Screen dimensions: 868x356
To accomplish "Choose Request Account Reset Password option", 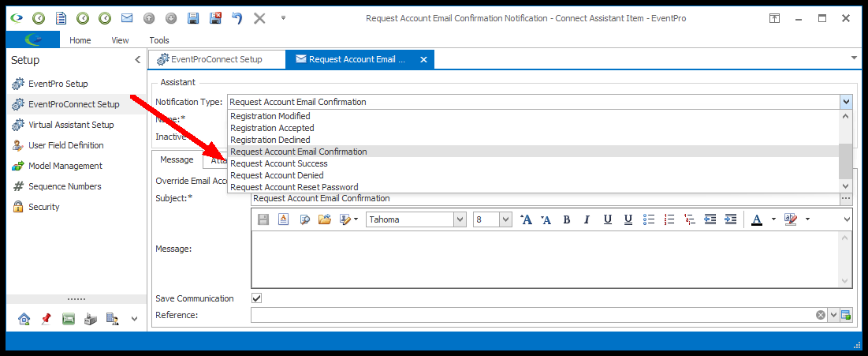I will click(294, 187).
